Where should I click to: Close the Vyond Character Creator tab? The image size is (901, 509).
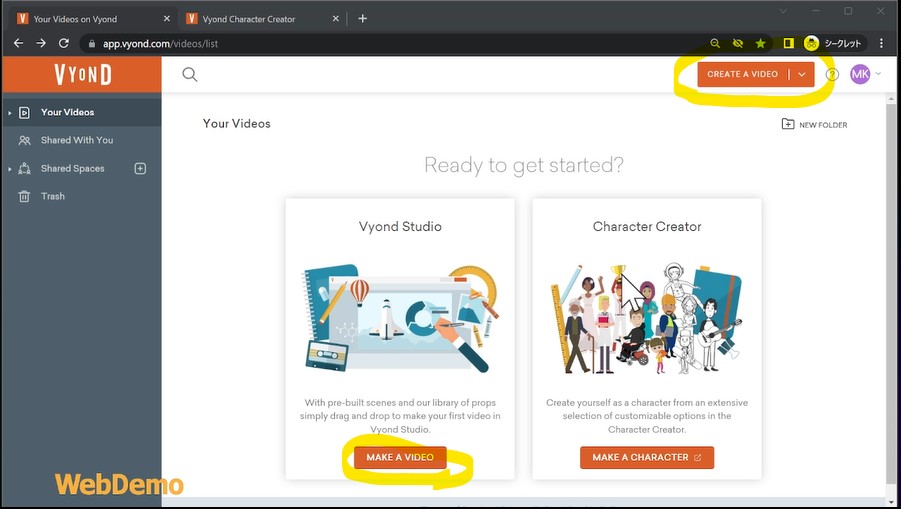tap(336, 18)
